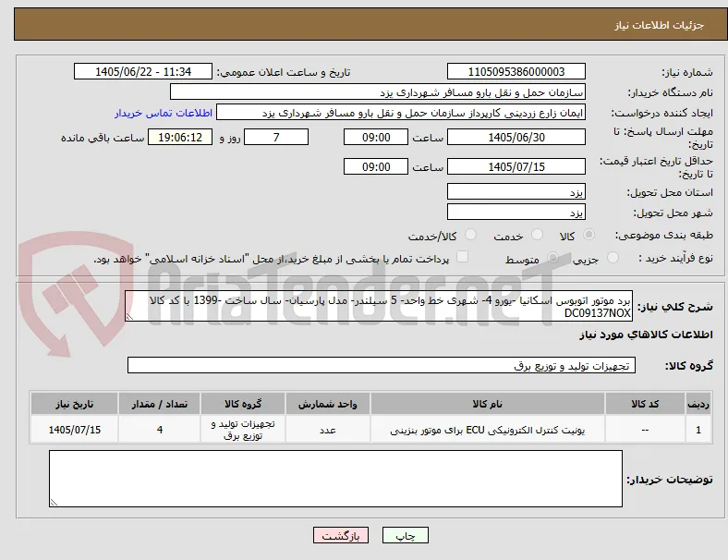Click the چاپ print button
This screenshot has height=560, width=728.
coord(406,535)
